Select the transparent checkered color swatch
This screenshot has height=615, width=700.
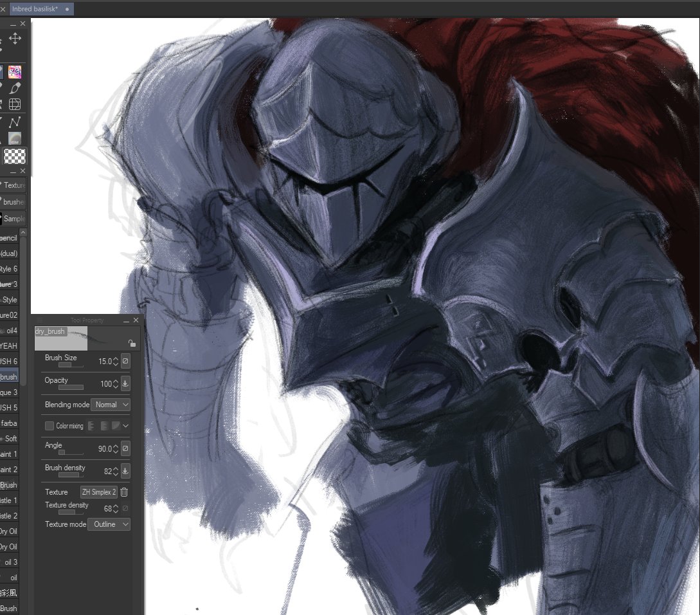click(15, 156)
